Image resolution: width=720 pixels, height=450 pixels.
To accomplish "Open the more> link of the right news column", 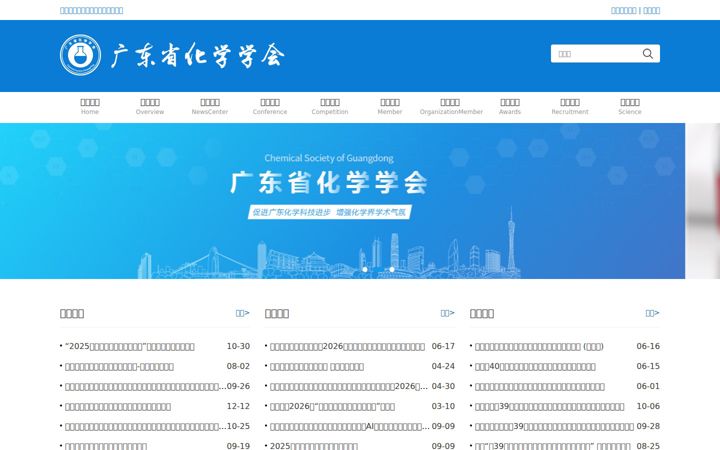I will tap(652, 313).
